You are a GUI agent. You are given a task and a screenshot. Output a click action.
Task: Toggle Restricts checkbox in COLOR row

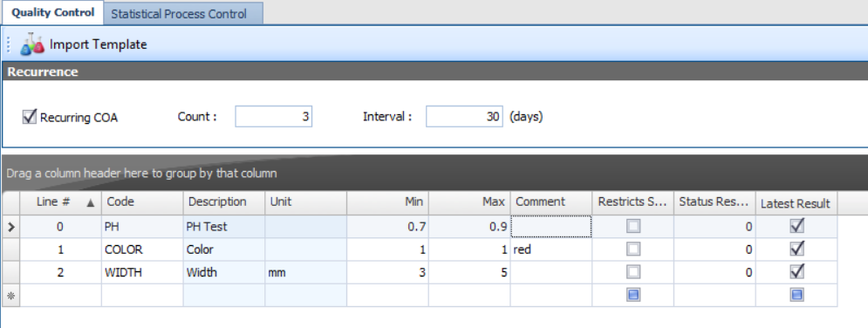click(633, 249)
